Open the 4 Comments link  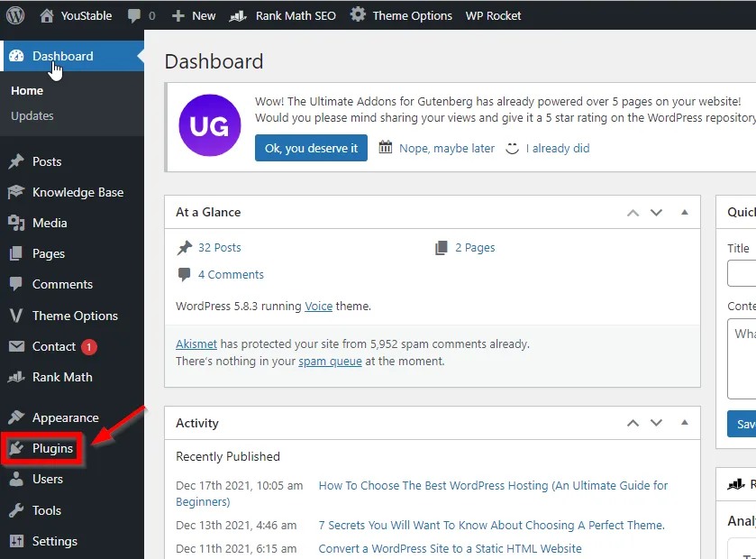(x=231, y=274)
